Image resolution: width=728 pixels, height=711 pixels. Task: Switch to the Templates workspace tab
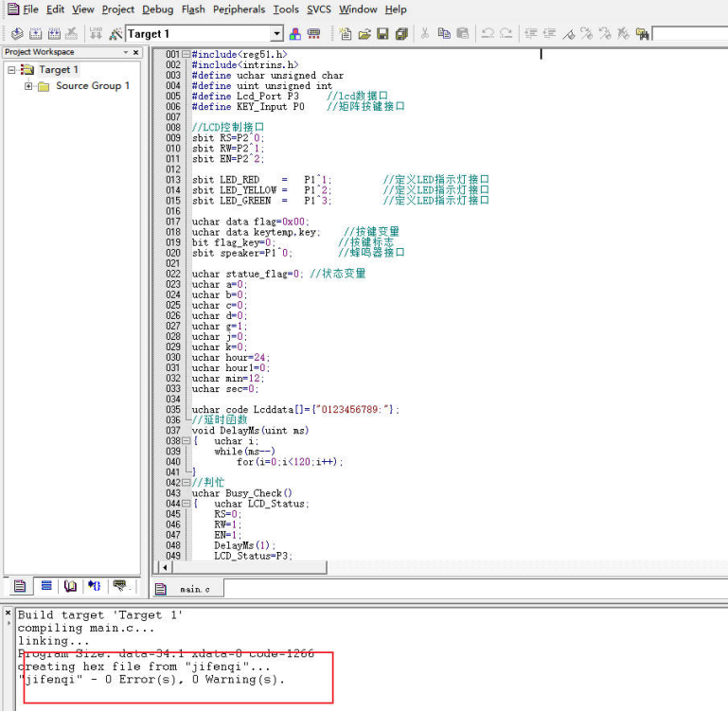tap(119, 586)
